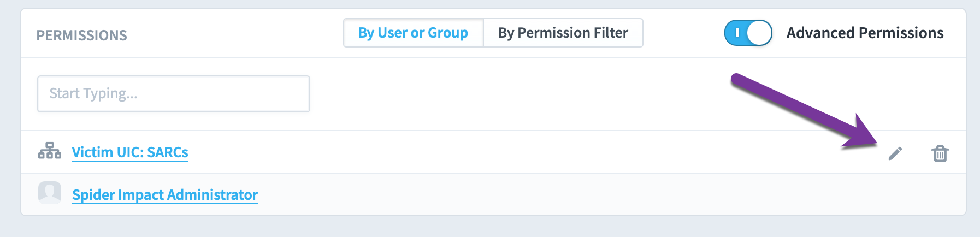Select the Victim UIC: SARCs row blank area
Screen dimensions: 980x237
pos(535,152)
